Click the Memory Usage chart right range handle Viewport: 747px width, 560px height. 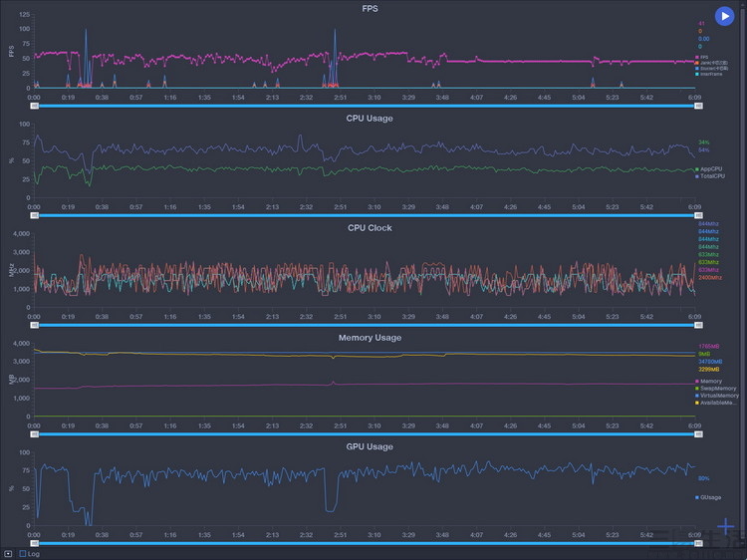pos(695,433)
